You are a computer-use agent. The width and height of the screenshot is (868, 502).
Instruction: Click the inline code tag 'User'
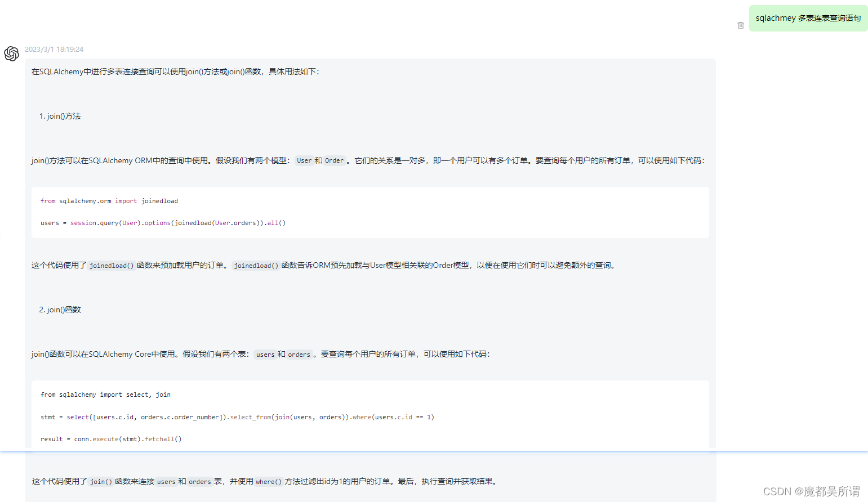coord(304,161)
